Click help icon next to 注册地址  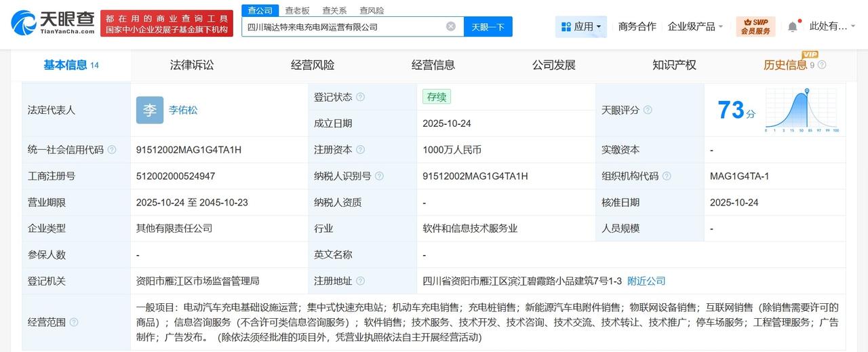(x=360, y=281)
